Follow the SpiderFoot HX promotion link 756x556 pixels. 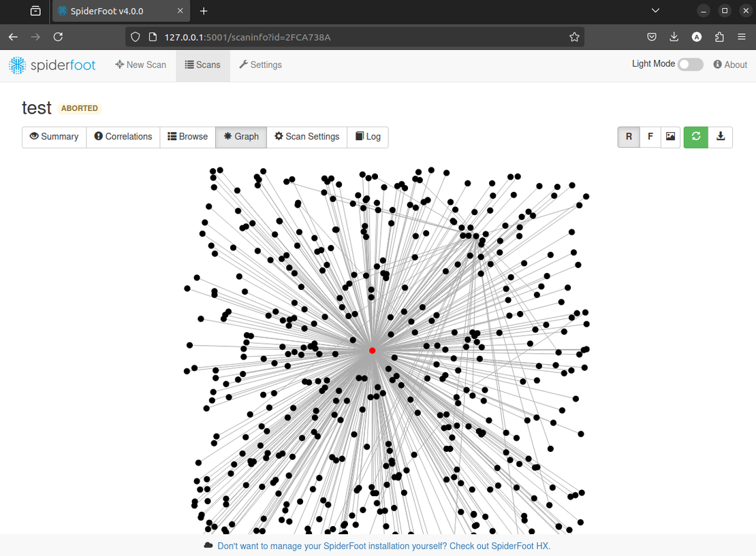point(383,546)
